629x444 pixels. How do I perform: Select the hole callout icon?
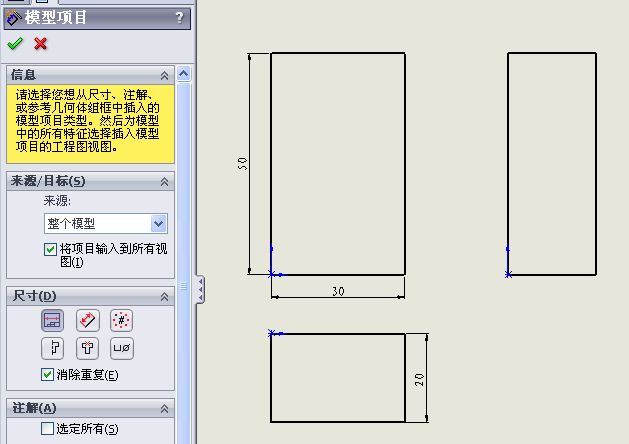[x=122, y=348]
